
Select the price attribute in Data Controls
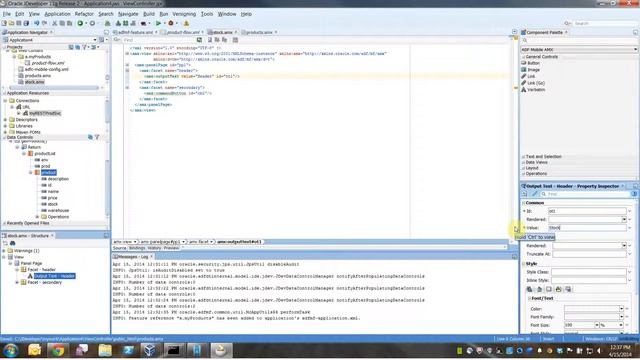pyautogui.click(x=52, y=198)
